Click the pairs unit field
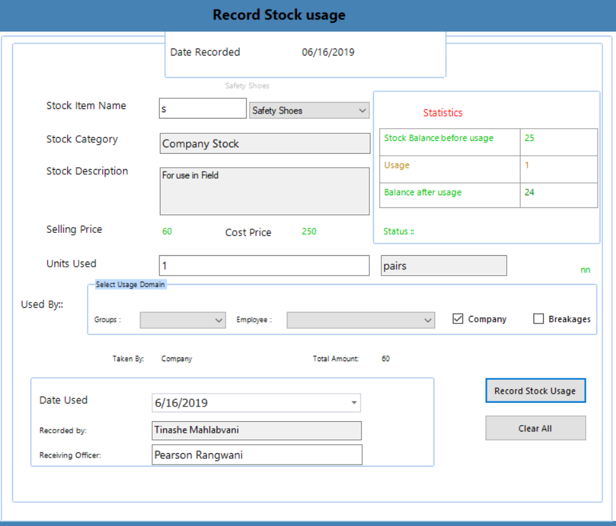The width and height of the screenshot is (616, 526). click(444, 266)
